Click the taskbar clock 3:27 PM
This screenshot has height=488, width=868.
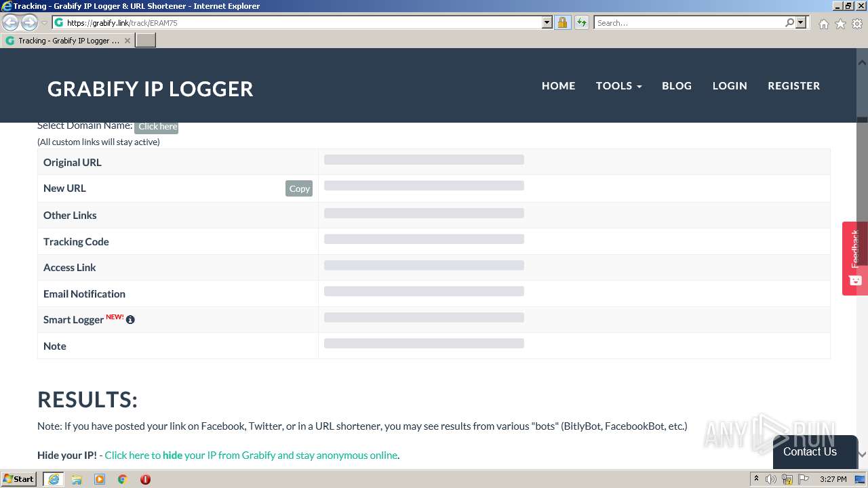[x=833, y=479]
